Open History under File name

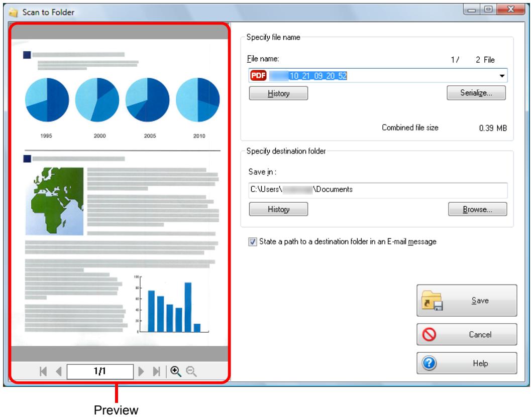click(x=278, y=93)
